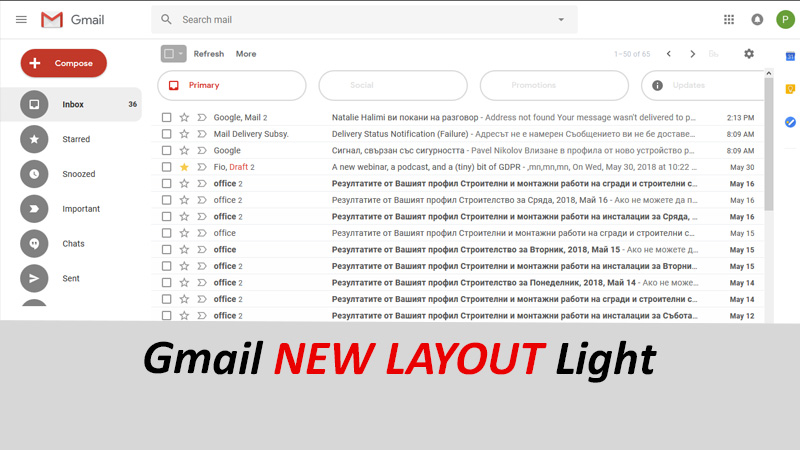This screenshot has width=800, height=450.
Task: Open the More actions menu
Action: click(x=246, y=54)
